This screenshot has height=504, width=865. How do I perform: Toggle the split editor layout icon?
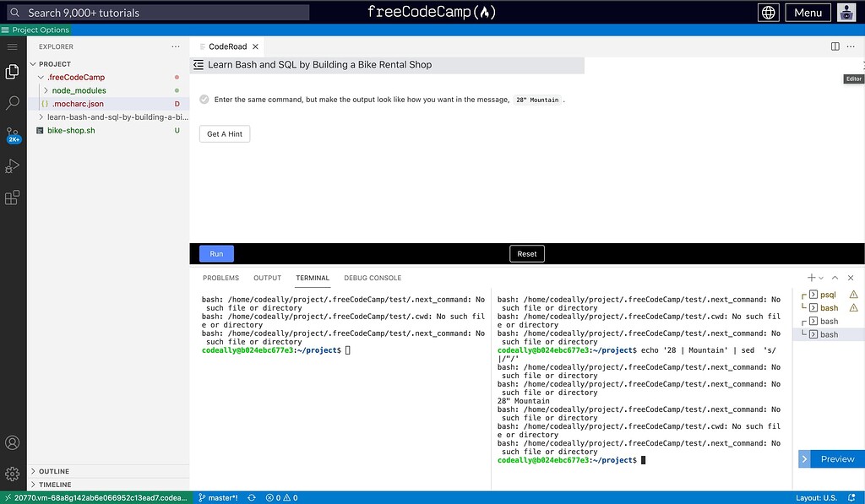tap(835, 46)
